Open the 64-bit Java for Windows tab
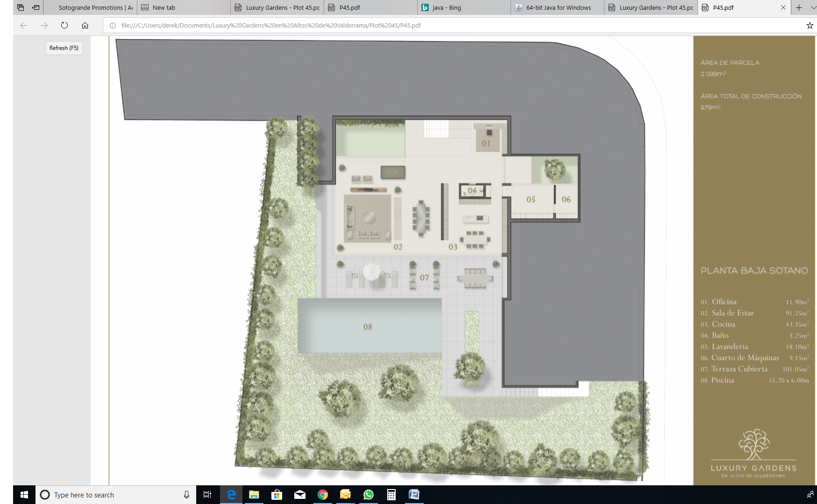 pyautogui.click(x=558, y=7)
